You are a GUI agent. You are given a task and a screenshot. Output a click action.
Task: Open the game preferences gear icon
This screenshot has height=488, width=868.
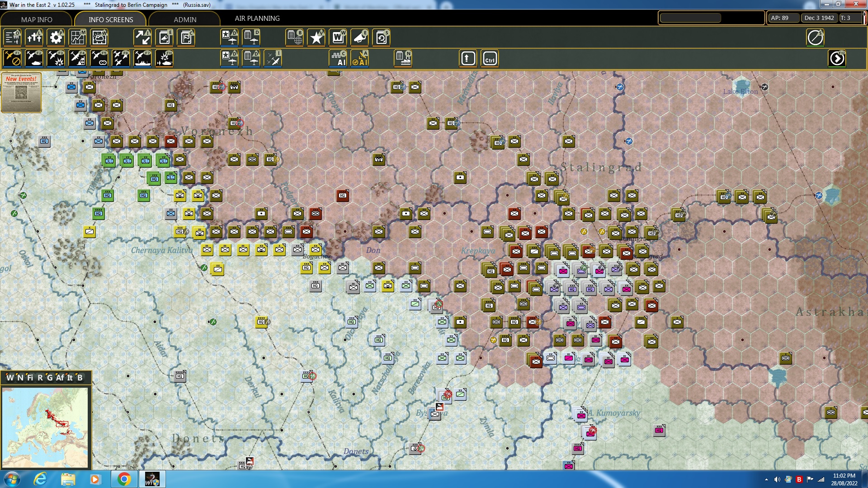pos(56,38)
